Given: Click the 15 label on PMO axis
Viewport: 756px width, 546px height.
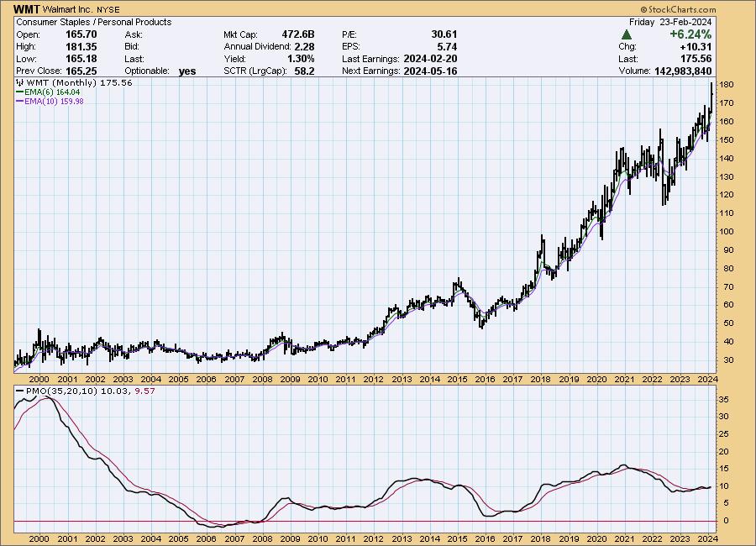Looking at the screenshot, I should click(x=724, y=469).
